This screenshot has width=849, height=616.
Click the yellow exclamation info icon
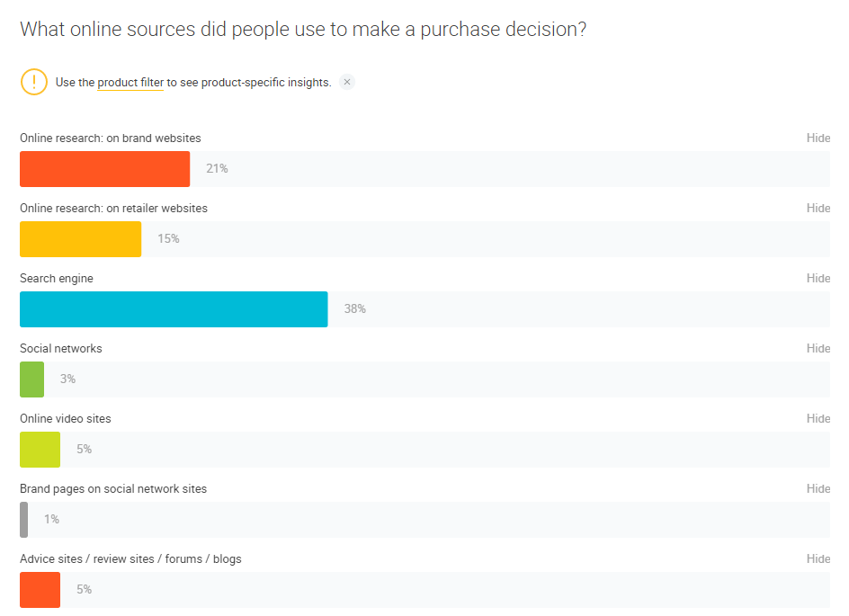[x=33, y=82]
